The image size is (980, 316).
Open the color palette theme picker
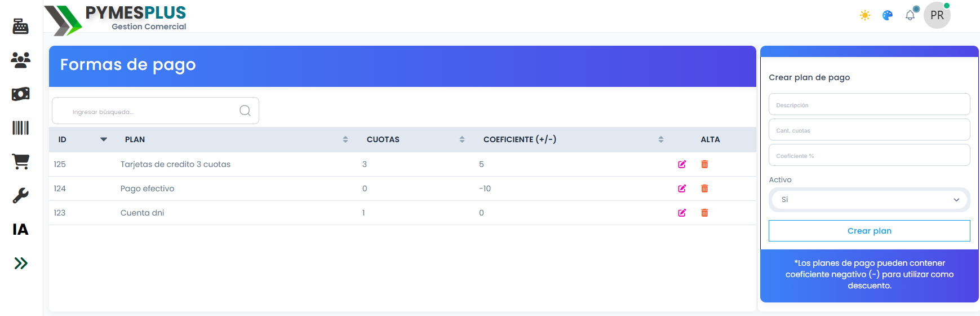point(888,15)
